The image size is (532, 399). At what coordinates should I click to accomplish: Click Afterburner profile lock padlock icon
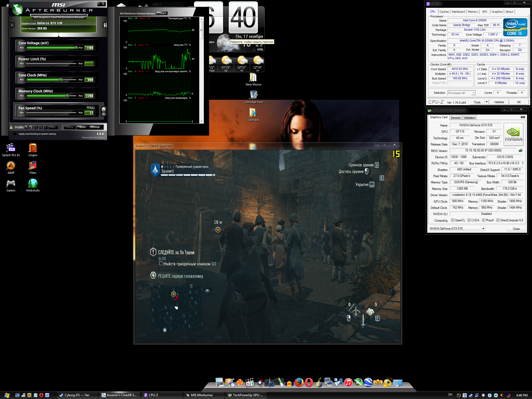[11, 127]
